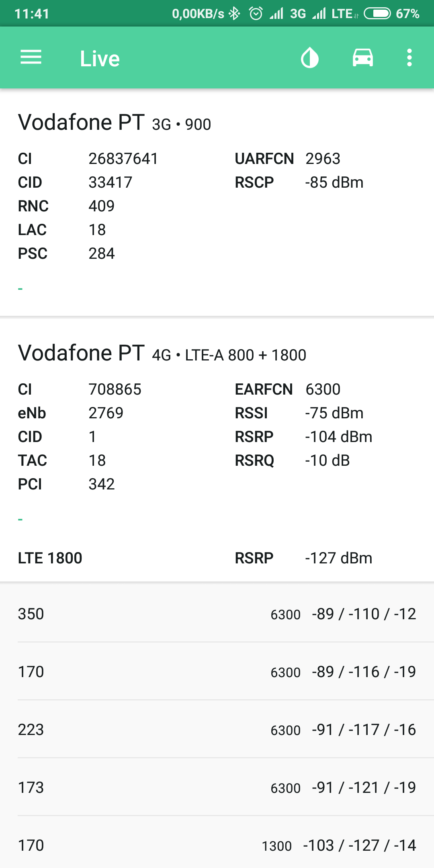Tap the water drop theme icon
The image size is (434, 868).
click(309, 58)
